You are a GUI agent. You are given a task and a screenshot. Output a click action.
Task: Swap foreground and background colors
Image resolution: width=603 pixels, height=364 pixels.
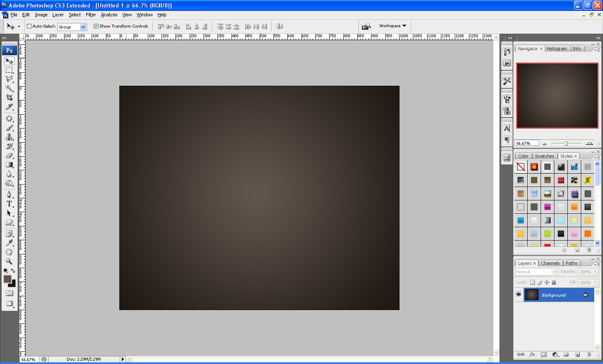coord(13,271)
